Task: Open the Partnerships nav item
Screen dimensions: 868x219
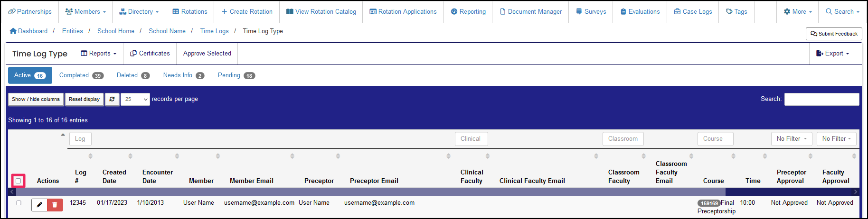Action: pyautogui.click(x=30, y=11)
